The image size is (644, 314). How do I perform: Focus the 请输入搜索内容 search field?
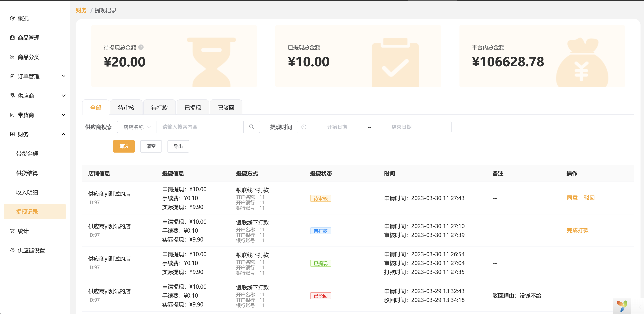point(199,127)
